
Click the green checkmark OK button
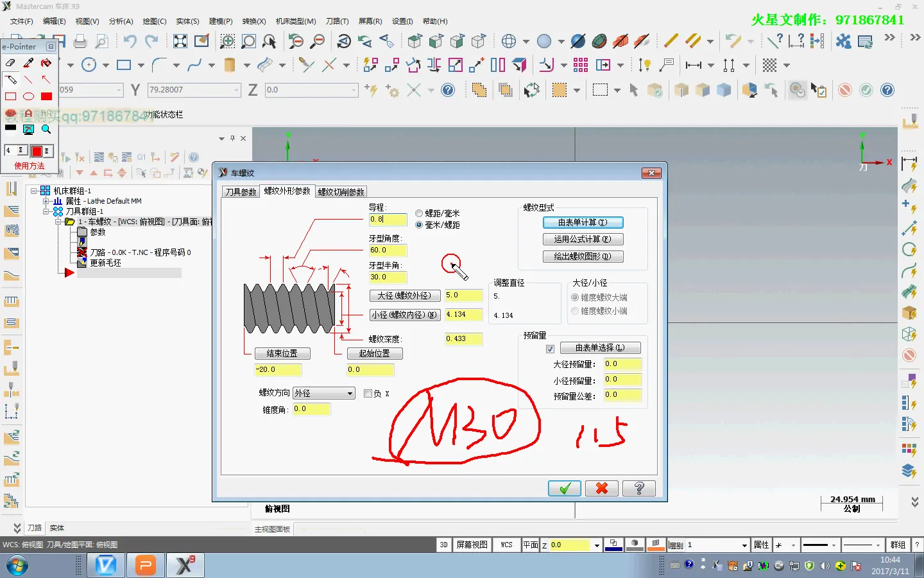coord(564,489)
